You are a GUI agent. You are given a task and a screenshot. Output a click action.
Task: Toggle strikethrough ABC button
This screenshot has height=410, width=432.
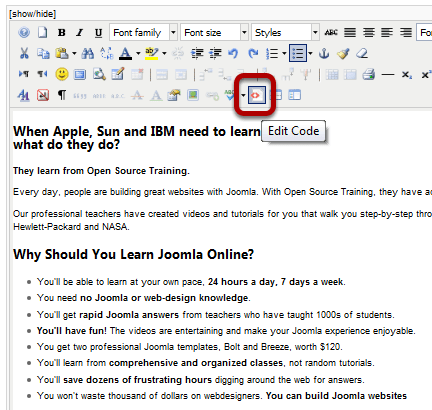331,33
